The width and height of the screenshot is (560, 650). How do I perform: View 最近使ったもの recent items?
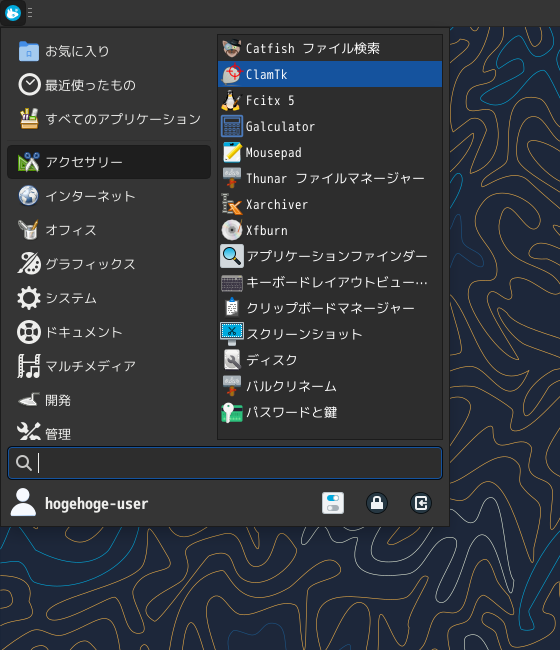109,85
